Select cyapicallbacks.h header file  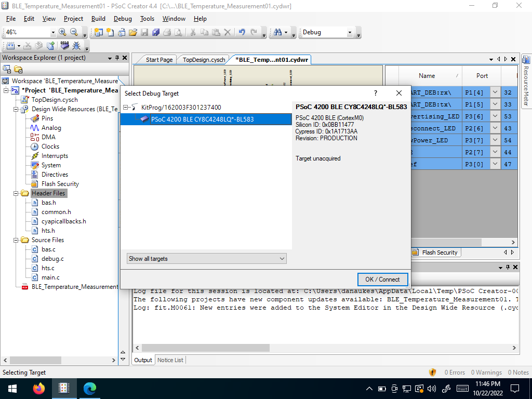[x=64, y=221]
